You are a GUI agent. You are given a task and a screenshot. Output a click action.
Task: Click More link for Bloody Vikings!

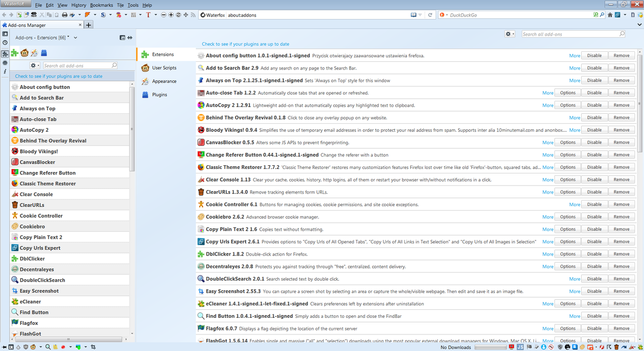575,130
